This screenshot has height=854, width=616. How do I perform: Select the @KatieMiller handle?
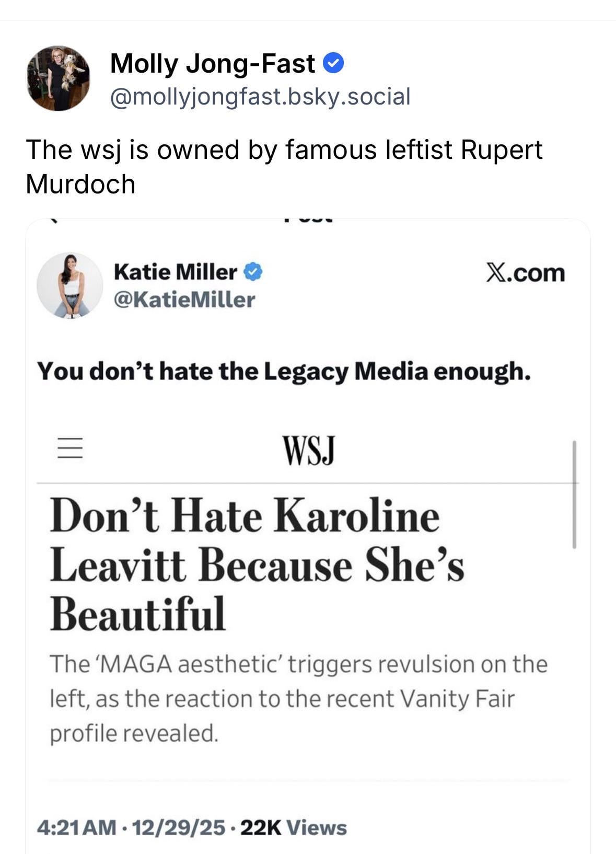point(184,299)
